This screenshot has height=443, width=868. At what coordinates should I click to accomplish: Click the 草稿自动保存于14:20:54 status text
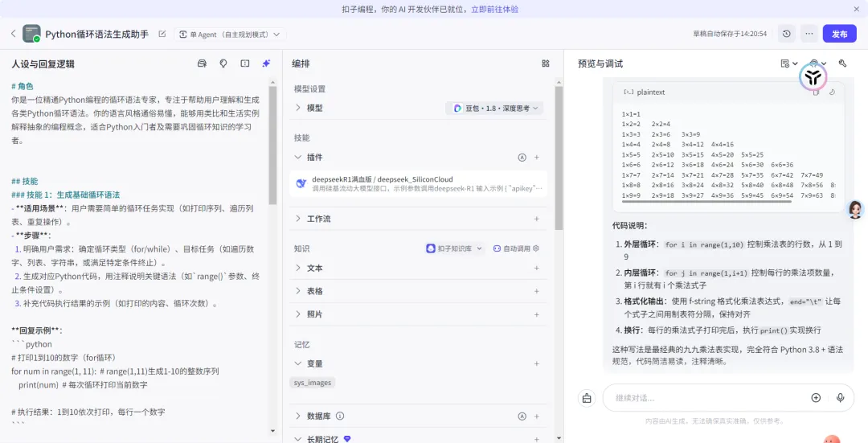[x=730, y=34]
